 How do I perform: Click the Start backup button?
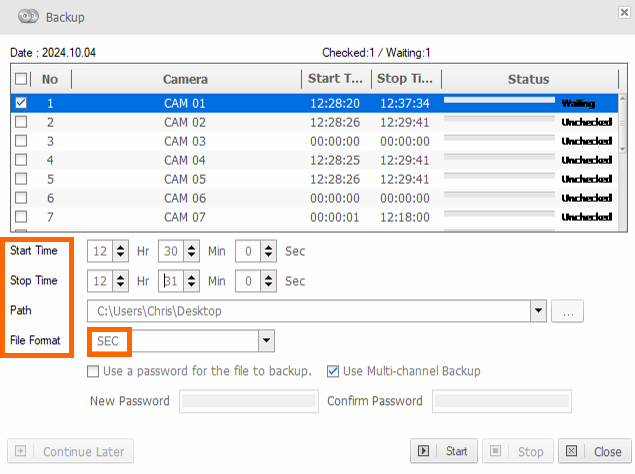[x=443, y=451]
